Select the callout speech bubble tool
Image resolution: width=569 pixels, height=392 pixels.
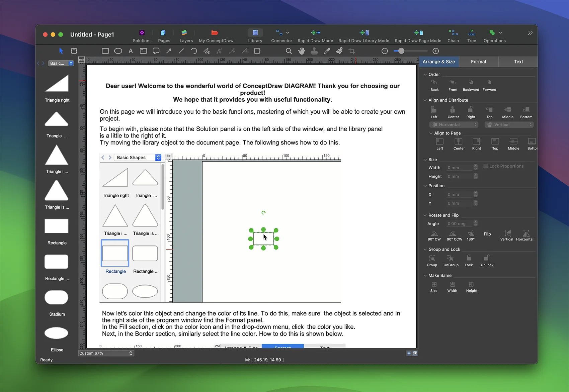pyautogui.click(x=156, y=51)
